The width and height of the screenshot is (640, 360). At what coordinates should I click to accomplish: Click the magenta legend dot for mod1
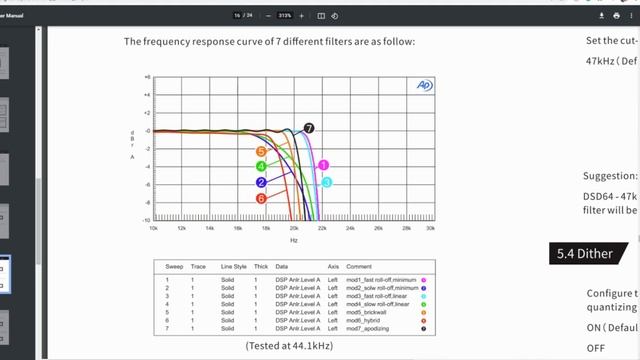[x=424, y=280]
